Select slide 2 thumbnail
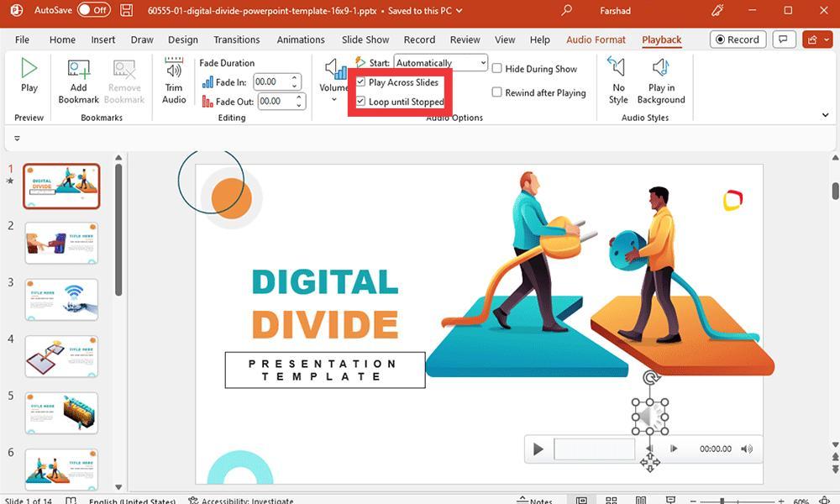This screenshot has width=840, height=504. pyautogui.click(x=61, y=243)
